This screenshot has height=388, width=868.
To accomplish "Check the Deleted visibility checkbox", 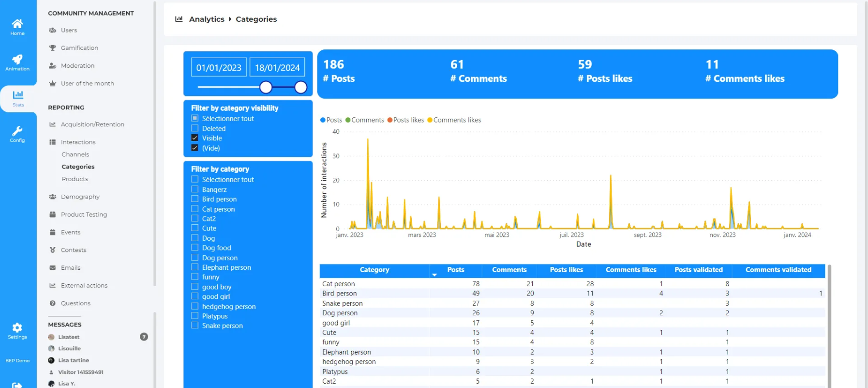I will [x=195, y=128].
